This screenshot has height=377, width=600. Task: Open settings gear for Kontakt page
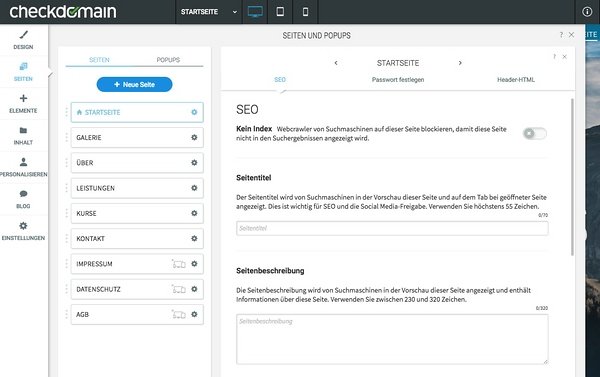coord(194,238)
